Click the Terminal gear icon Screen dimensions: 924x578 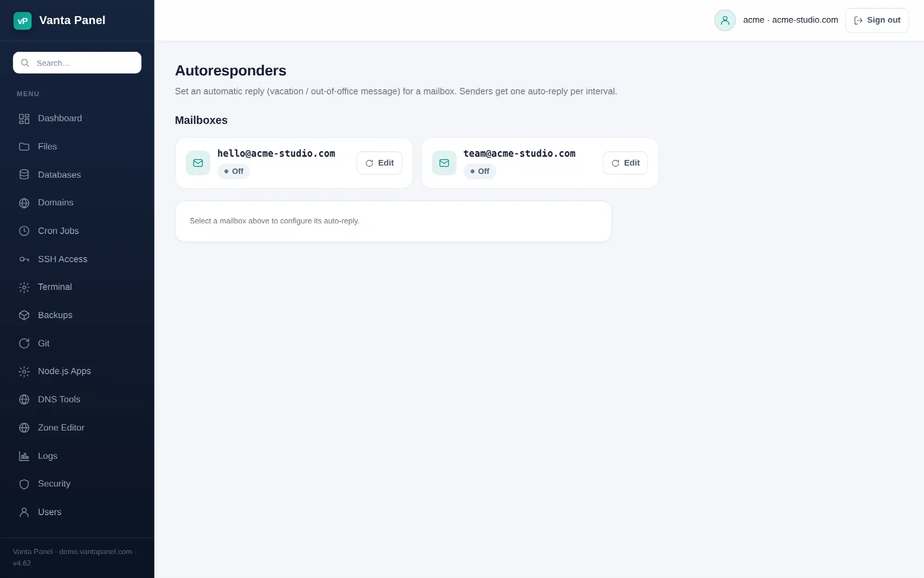click(24, 287)
